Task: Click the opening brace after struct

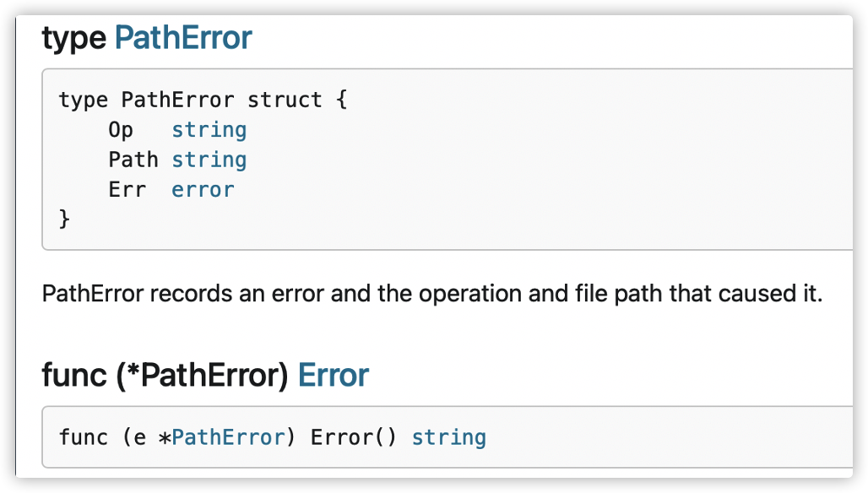Action: click(x=342, y=100)
